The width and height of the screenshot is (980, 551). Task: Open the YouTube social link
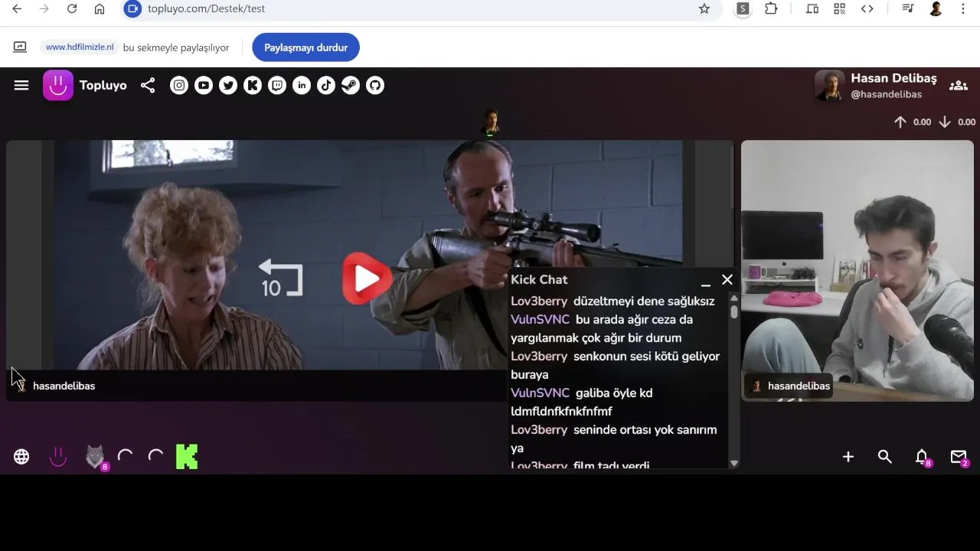pyautogui.click(x=204, y=86)
